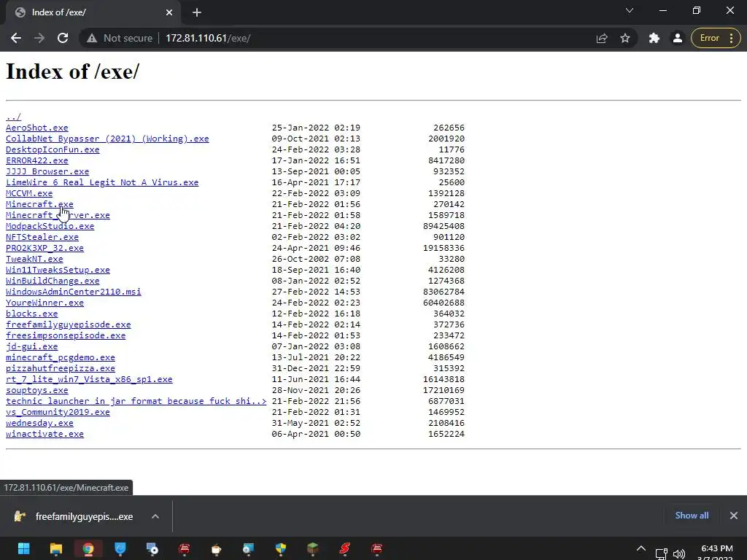747x560 pixels.
Task: Click freesimpsonsepisode.exe link
Action: coord(66,335)
